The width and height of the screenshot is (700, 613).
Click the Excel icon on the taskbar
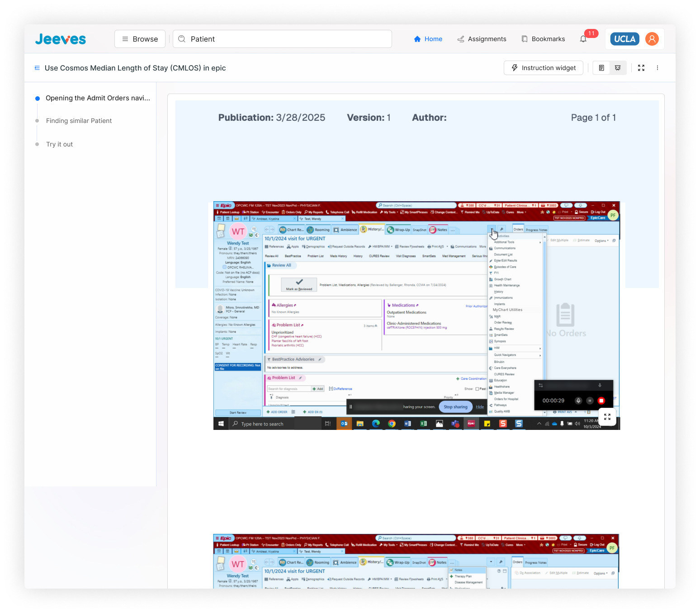coord(423,424)
